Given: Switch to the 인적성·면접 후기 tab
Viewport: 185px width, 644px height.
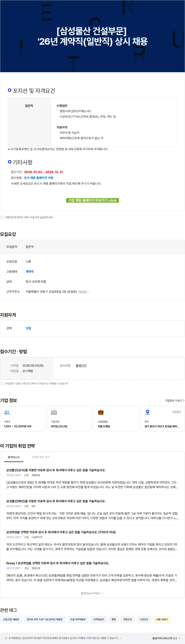Looking at the screenshot, I should pyautogui.click(x=40, y=457).
